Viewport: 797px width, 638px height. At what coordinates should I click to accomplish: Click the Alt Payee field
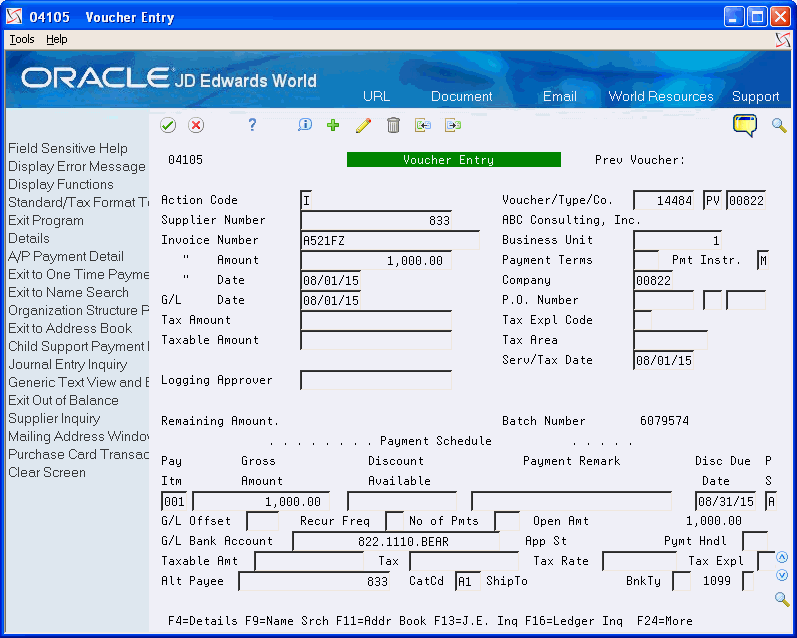314,581
